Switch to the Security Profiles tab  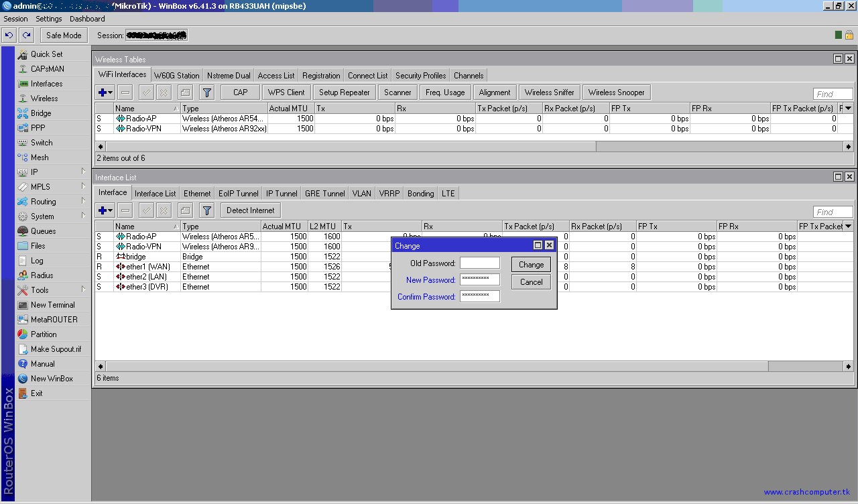(420, 76)
